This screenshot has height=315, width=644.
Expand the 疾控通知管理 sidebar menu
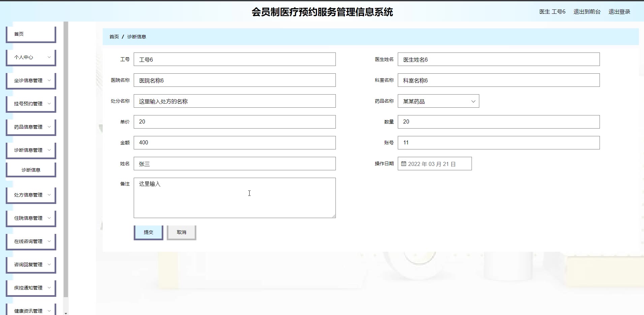pyautogui.click(x=31, y=288)
